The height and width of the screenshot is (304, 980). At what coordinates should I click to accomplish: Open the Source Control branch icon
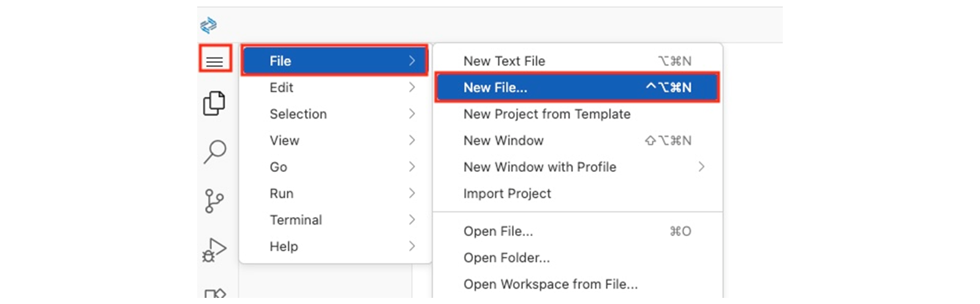coord(214,201)
